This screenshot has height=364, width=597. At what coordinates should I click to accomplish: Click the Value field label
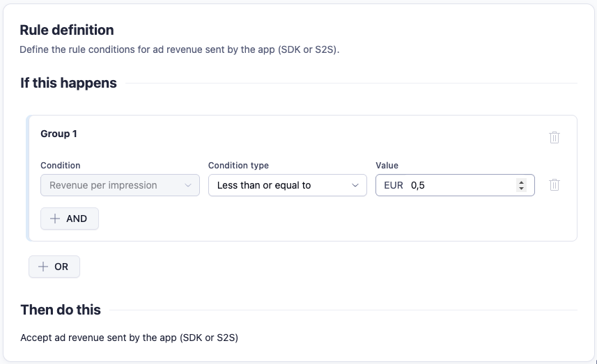coord(387,166)
